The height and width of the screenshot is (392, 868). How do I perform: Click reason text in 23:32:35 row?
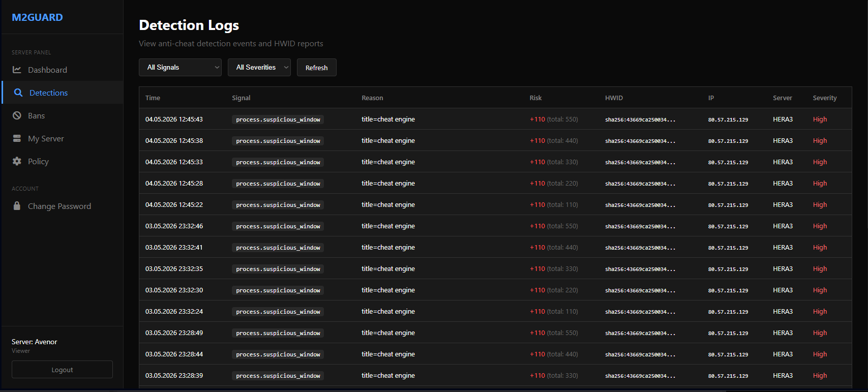(x=388, y=268)
